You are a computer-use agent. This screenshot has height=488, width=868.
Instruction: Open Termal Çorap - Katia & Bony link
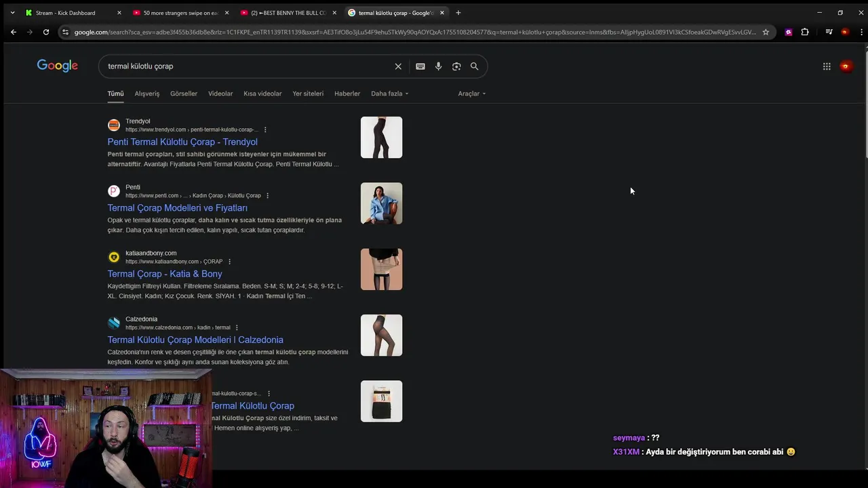[x=165, y=274]
